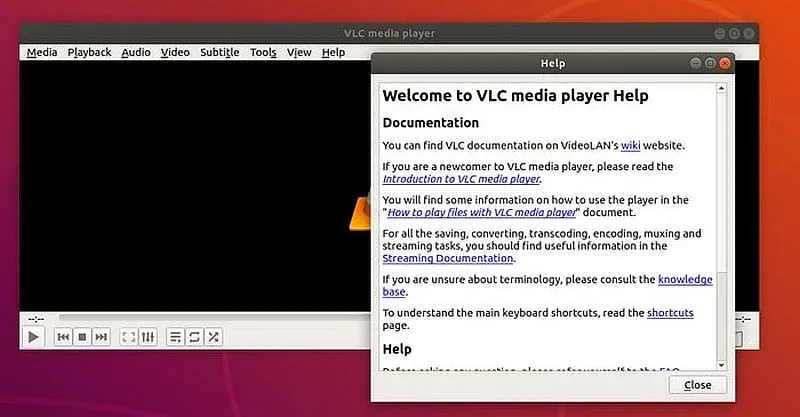800x417 pixels.
Task: Open How to play files link
Action: (481, 212)
